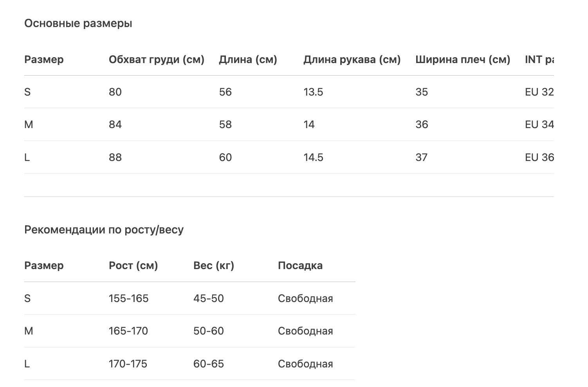The width and height of the screenshot is (588, 387).
Task: Click the partially visible INT column header
Action: pos(539,60)
